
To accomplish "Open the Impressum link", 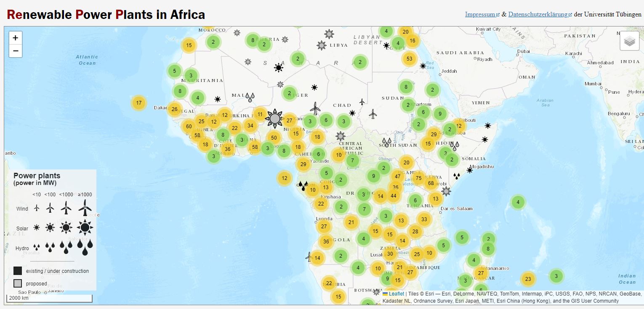I will [x=480, y=14].
